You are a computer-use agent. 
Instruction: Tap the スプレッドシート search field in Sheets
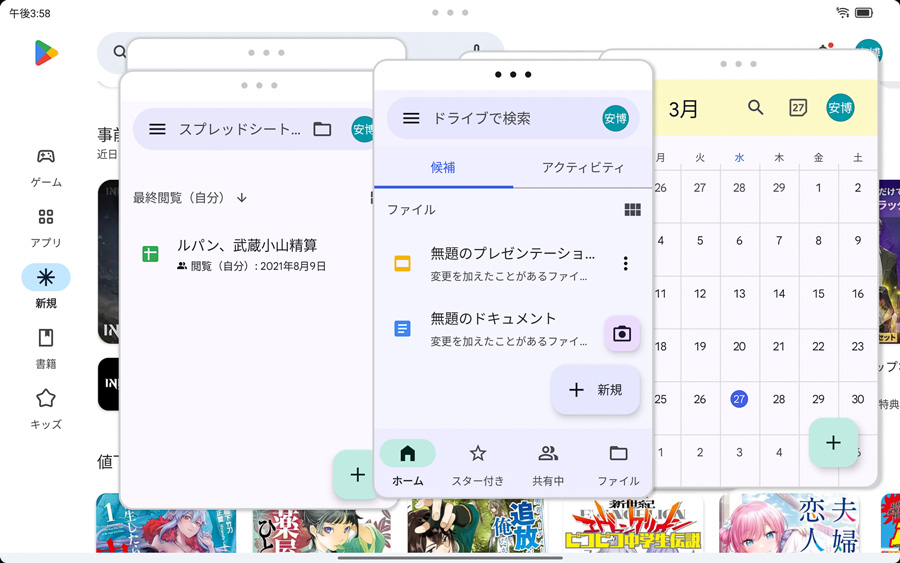click(239, 129)
